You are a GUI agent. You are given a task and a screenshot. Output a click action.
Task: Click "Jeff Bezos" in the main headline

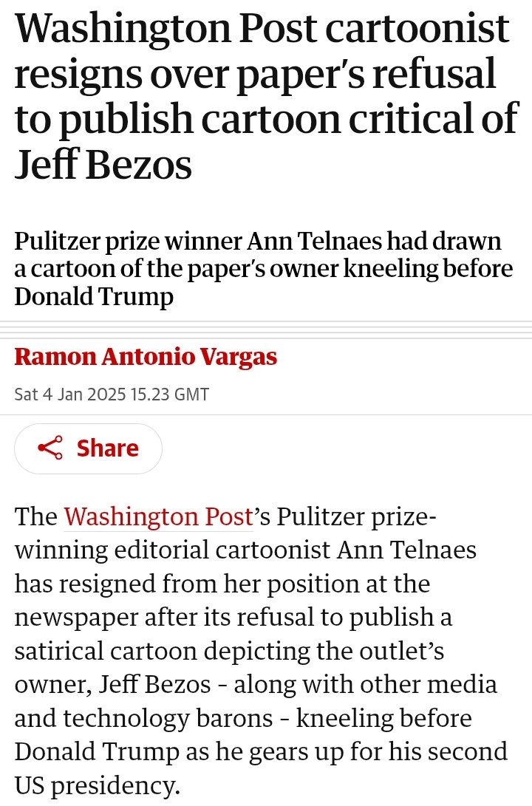click(103, 164)
